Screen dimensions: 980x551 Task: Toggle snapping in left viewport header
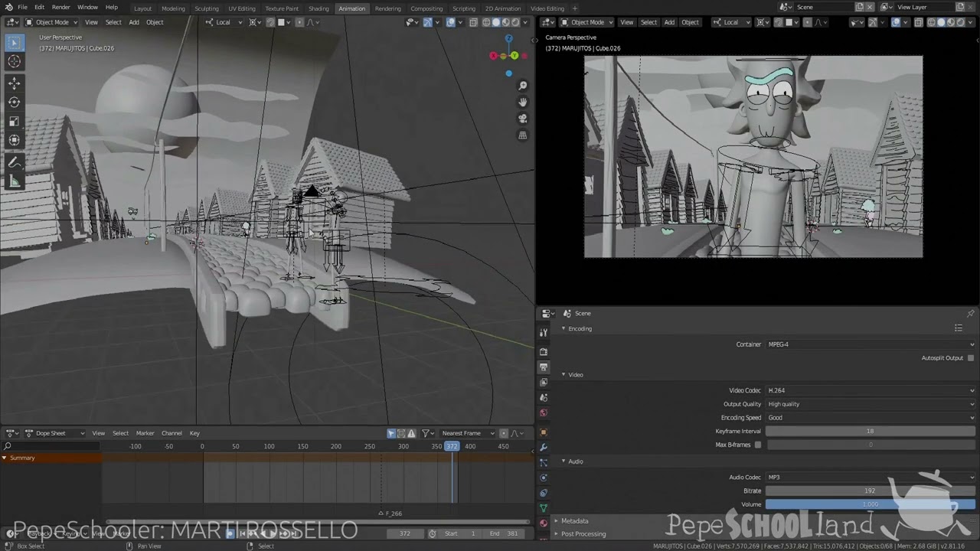(270, 22)
